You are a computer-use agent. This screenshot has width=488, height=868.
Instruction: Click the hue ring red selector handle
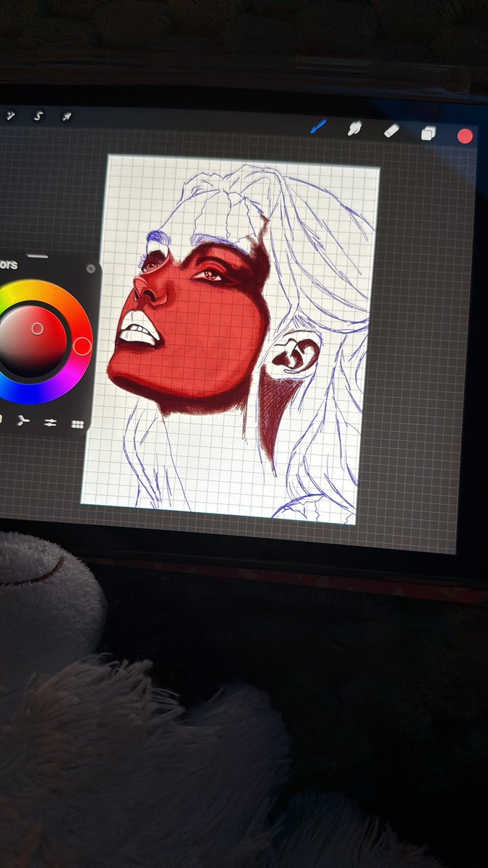82,346
